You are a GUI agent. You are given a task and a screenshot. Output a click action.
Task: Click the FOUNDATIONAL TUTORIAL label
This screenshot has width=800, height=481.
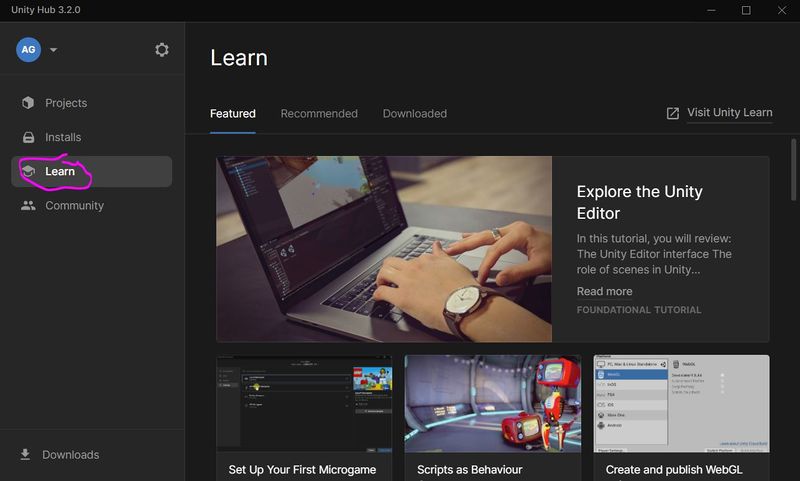639,310
